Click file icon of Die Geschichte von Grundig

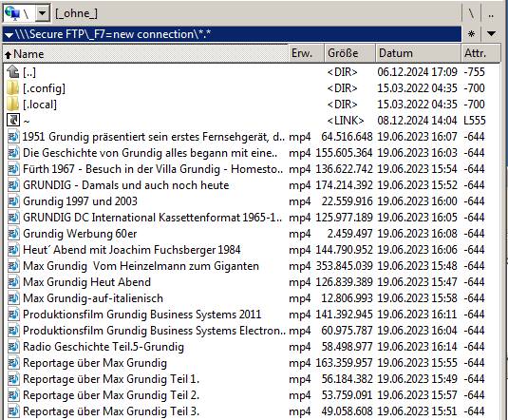pos(13,153)
